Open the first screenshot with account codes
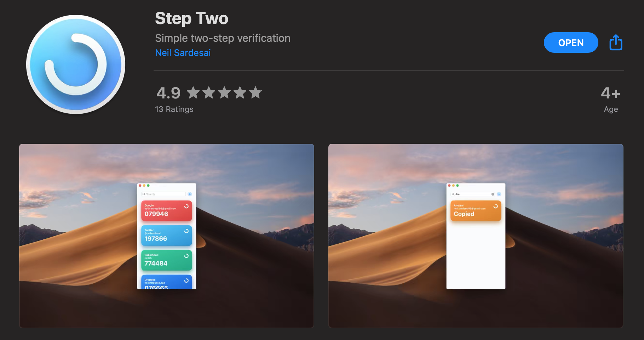 [167, 236]
